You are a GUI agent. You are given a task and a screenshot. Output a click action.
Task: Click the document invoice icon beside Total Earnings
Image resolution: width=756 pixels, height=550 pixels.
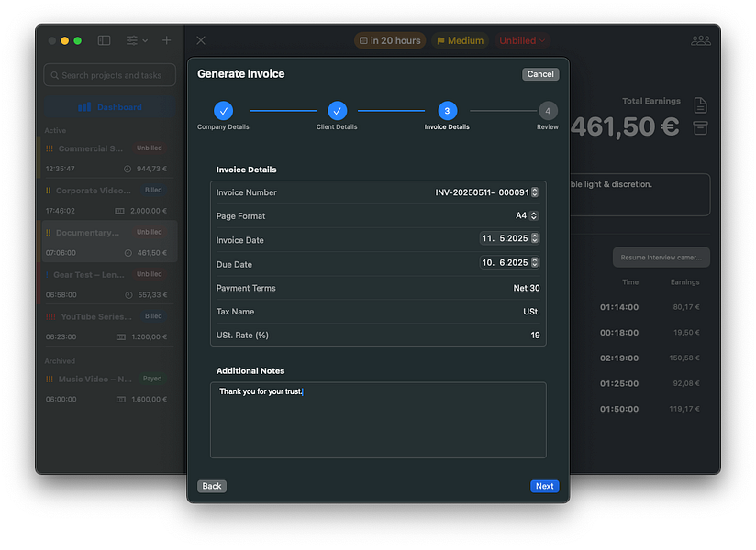pyautogui.click(x=701, y=105)
